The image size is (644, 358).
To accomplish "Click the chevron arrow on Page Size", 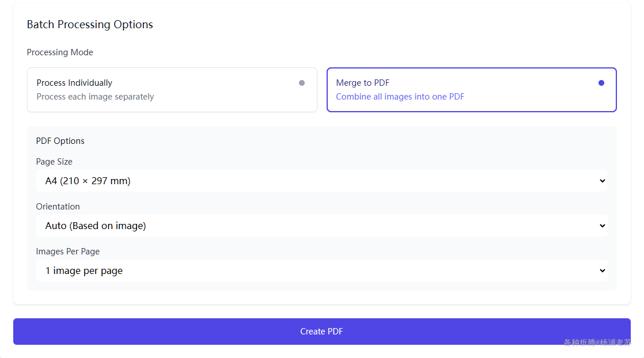I will pyautogui.click(x=602, y=181).
